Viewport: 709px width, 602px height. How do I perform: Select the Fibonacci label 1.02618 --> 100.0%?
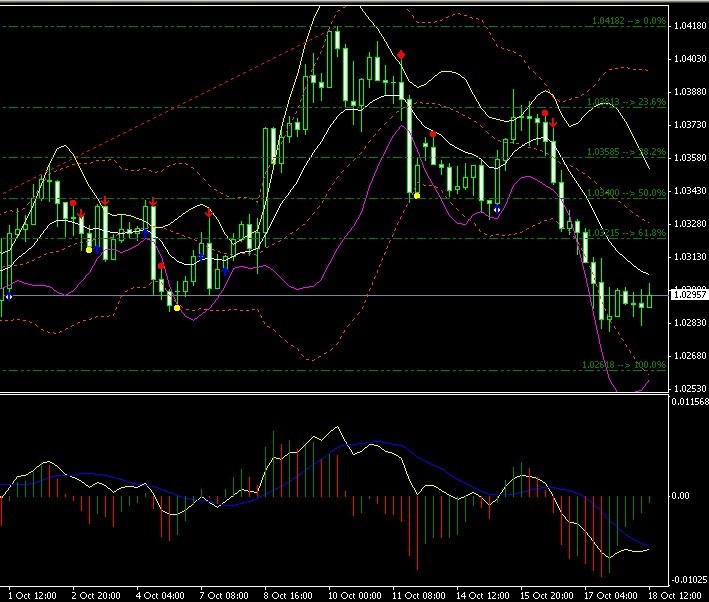click(x=624, y=365)
